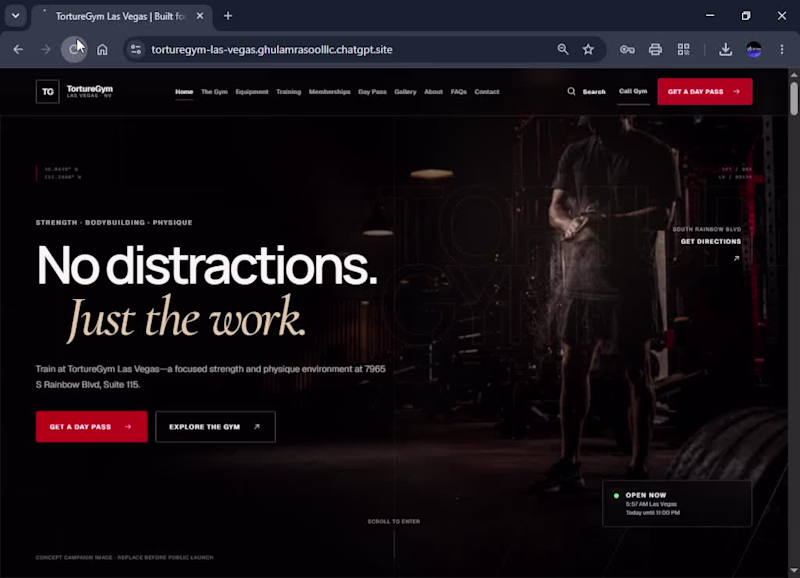Go back with the browser back arrow
Screen dimensions: 800x578
(18, 49)
